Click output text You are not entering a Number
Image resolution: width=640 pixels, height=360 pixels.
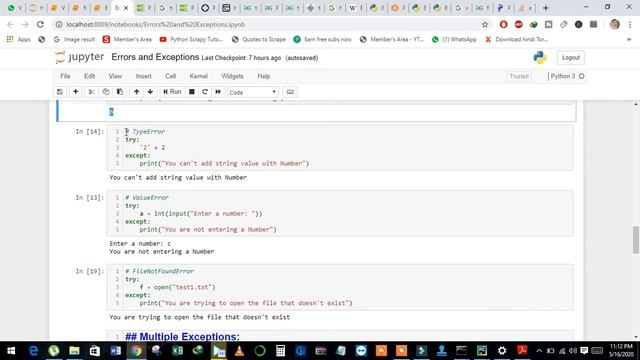coord(162,251)
